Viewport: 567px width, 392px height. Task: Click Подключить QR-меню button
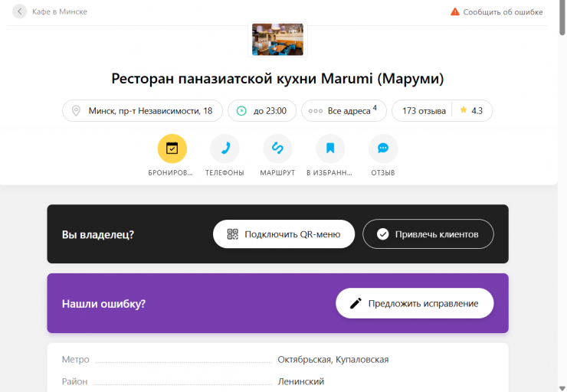point(283,234)
